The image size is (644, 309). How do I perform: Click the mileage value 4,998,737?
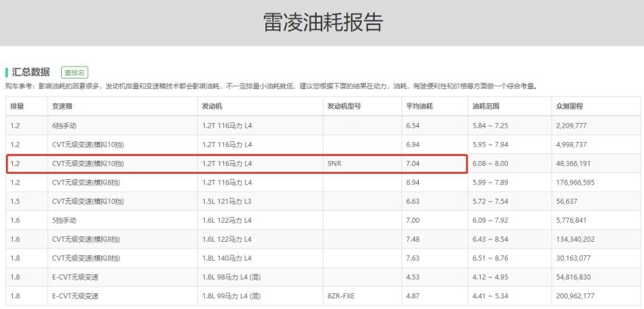(x=571, y=144)
